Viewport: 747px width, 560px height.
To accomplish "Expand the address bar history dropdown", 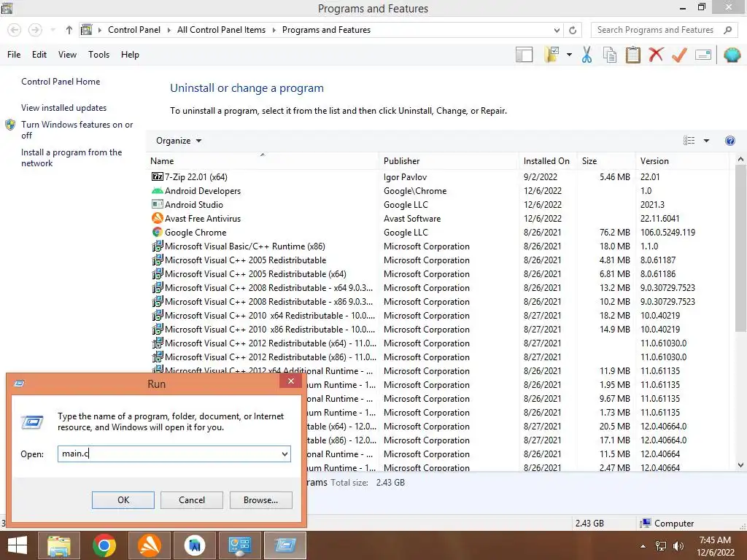I will pyautogui.click(x=557, y=30).
